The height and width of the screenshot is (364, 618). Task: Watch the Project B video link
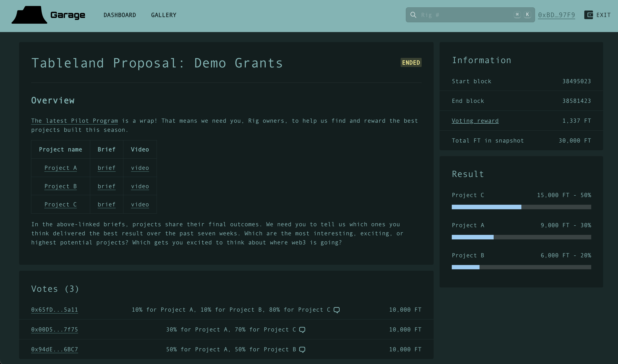[x=140, y=186]
